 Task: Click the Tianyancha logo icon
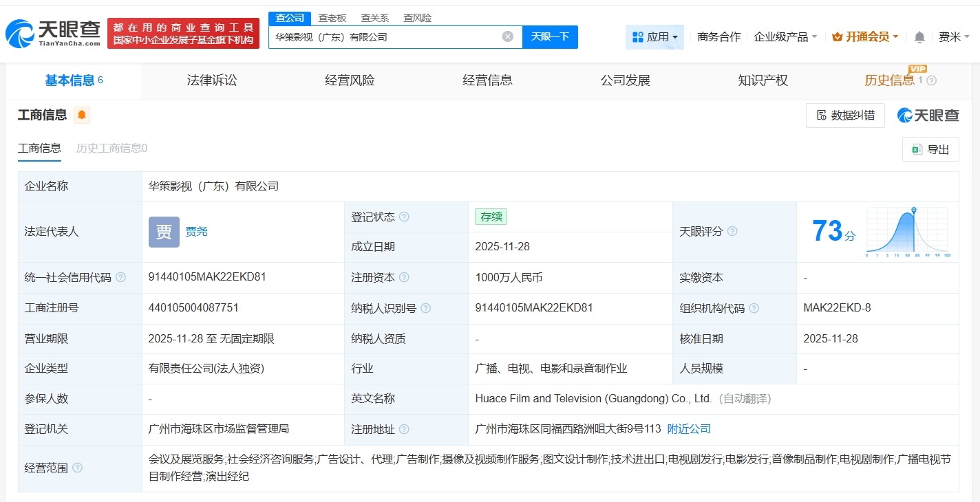click(x=21, y=29)
